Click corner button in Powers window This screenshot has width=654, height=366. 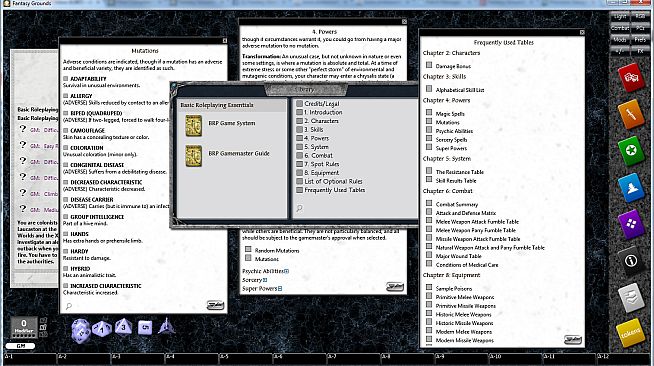(395, 286)
